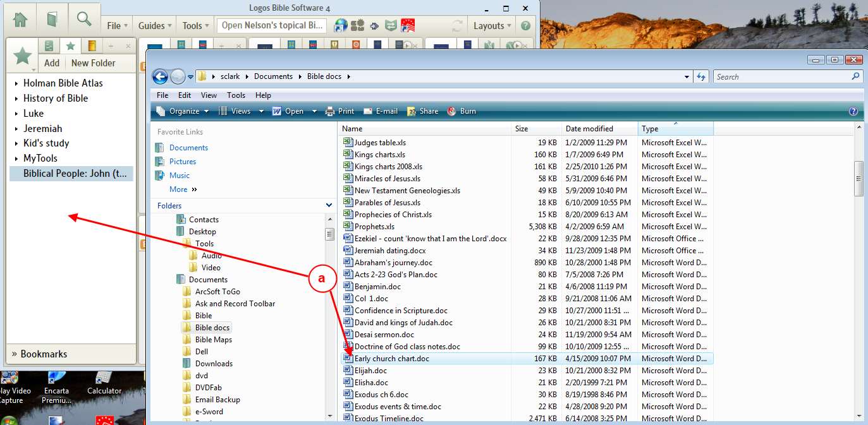This screenshot has height=425, width=868.
Task: Click Add in the Favorites panel
Action: coord(52,63)
